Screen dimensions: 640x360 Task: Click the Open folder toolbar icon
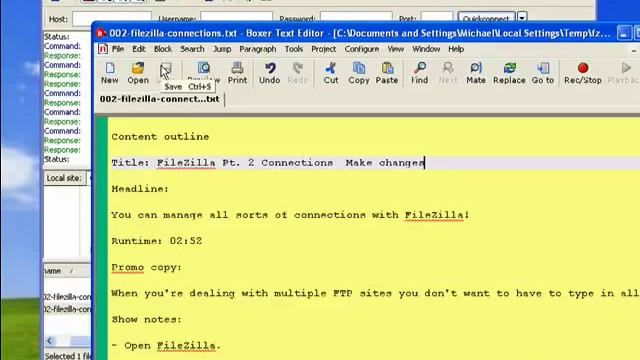coord(138,73)
